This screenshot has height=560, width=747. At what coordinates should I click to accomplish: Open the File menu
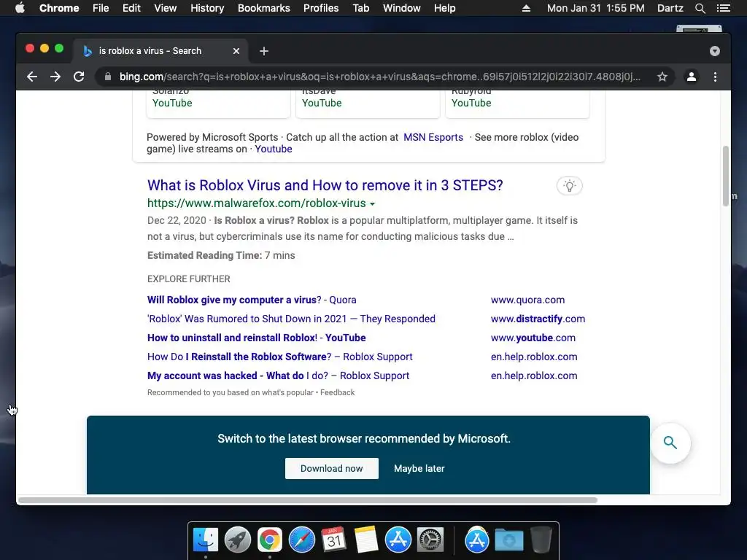click(101, 8)
